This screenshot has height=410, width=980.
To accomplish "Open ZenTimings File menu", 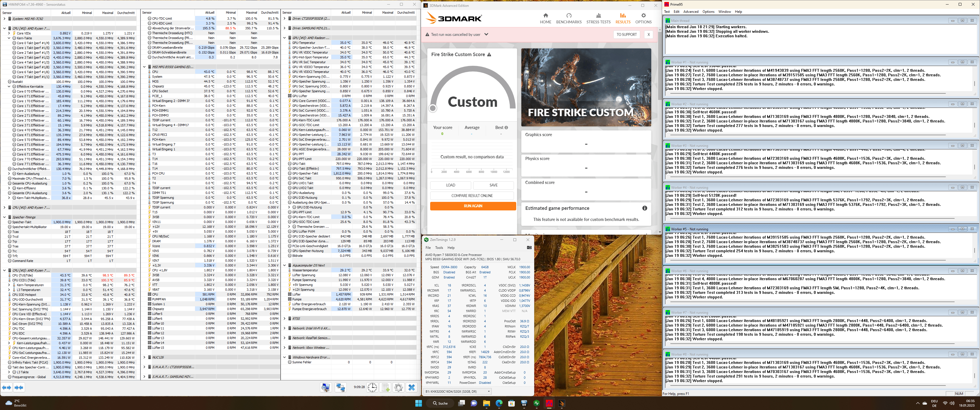I will click(428, 248).
